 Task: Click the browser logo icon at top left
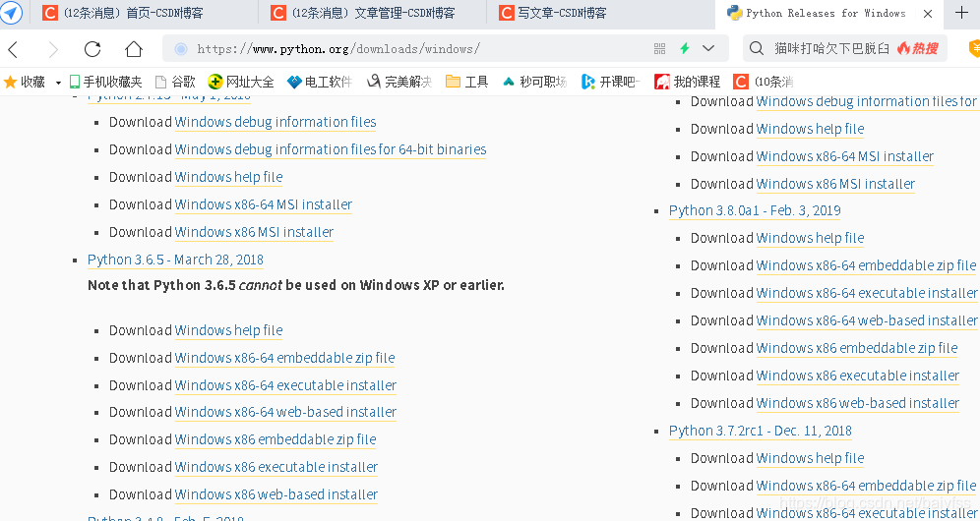point(11,13)
